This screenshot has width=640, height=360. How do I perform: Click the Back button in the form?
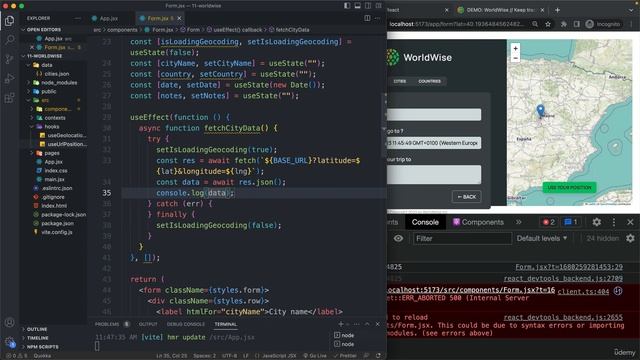pyautogui.click(x=467, y=197)
